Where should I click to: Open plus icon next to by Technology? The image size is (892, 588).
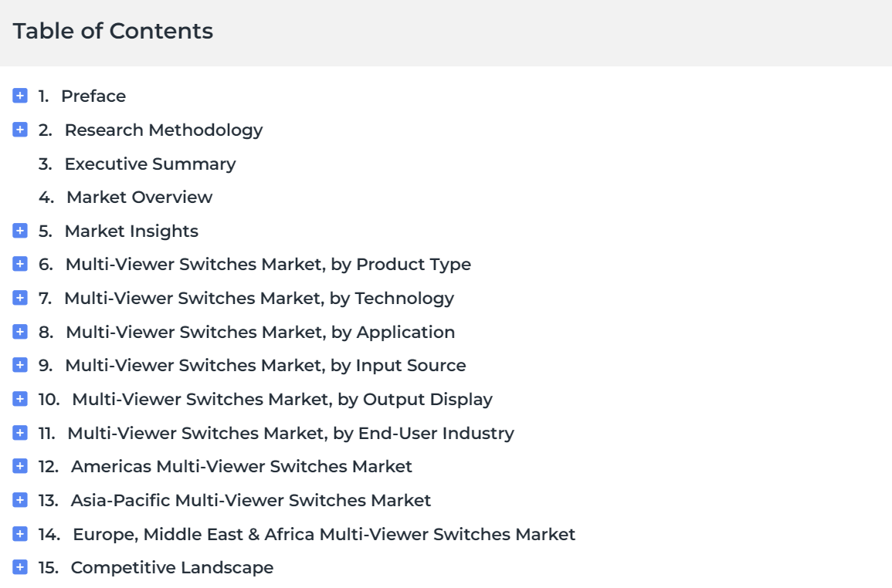coord(20,297)
